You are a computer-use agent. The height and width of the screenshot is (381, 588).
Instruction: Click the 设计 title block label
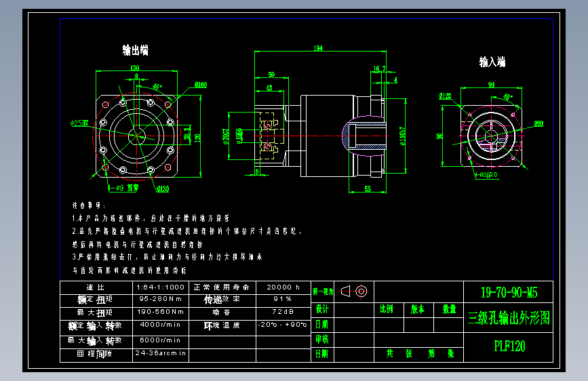click(x=322, y=309)
